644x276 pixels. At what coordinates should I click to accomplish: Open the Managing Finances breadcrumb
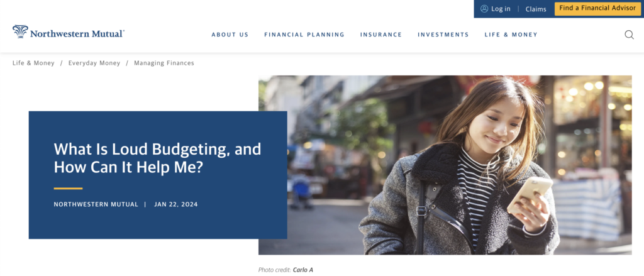164,63
